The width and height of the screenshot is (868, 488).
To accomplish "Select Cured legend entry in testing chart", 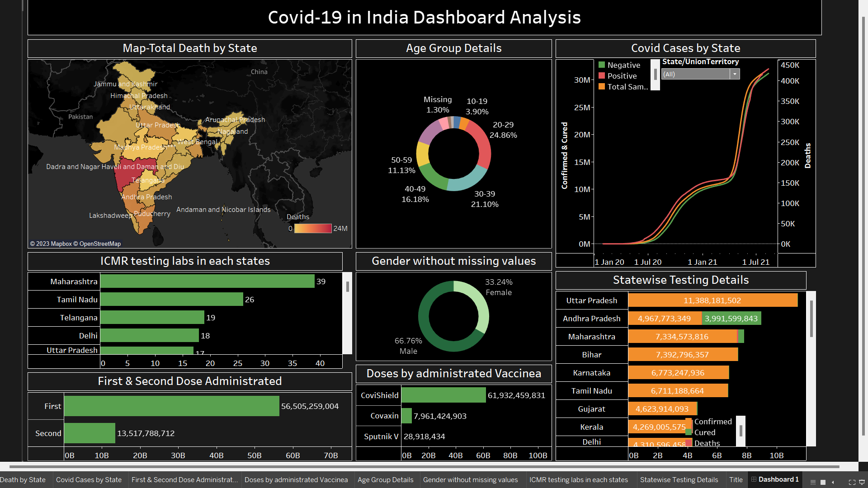I will [704, 432].
